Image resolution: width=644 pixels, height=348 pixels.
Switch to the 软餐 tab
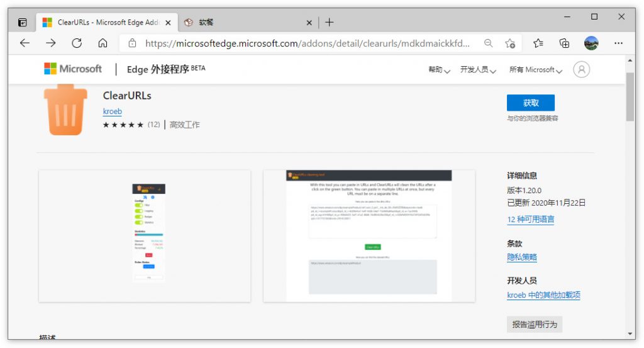pos(245,23)
